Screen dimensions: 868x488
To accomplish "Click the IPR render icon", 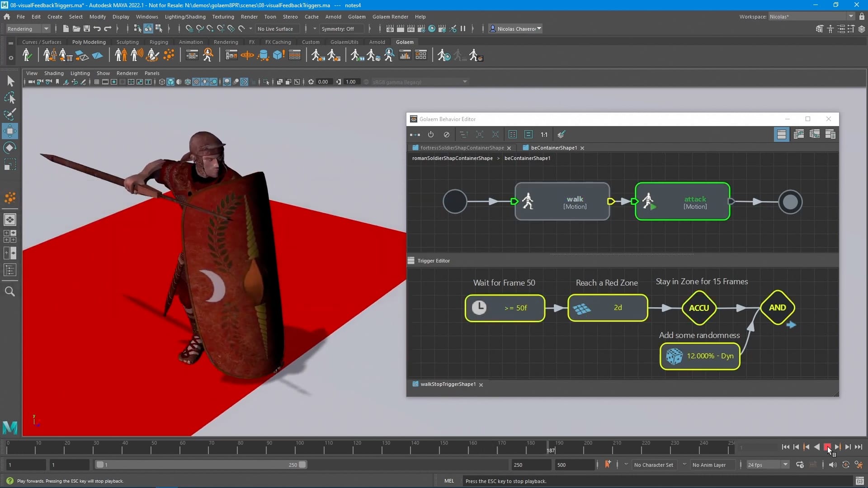I will [410, 28].
